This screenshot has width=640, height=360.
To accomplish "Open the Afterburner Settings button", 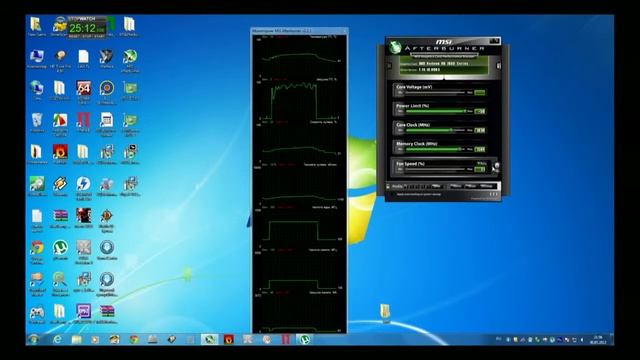I will click(x=487, y=186).
